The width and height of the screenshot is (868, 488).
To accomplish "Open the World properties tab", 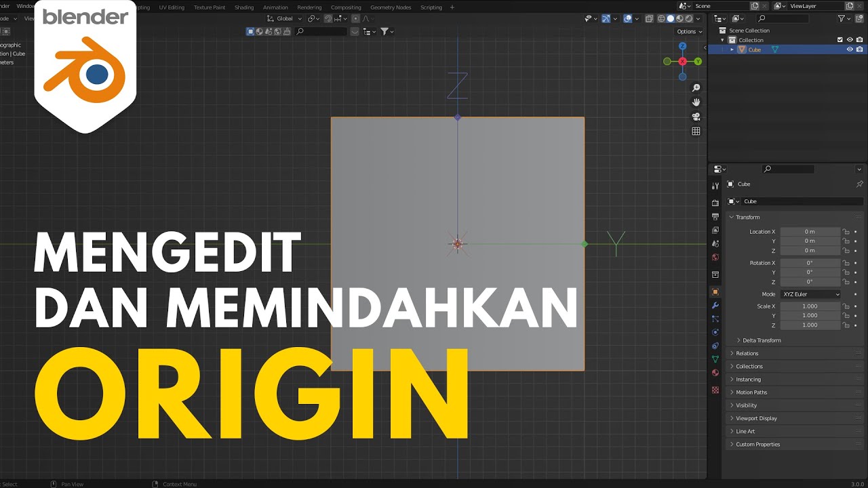I will click(715, 258).
